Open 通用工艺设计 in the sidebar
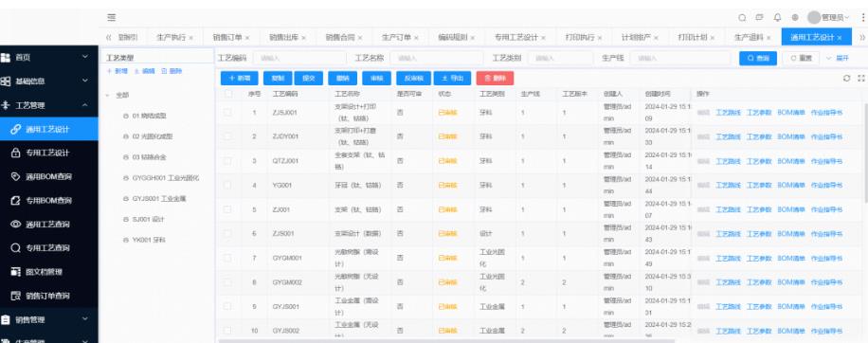Viewport: 868px width, 343px height. click(x=48, y=129)
